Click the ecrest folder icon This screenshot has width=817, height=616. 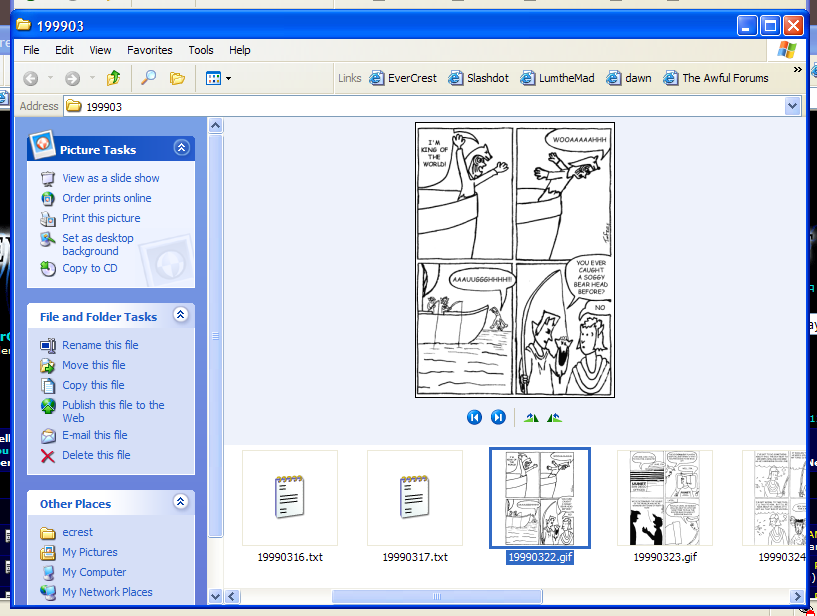pos(47,533)
